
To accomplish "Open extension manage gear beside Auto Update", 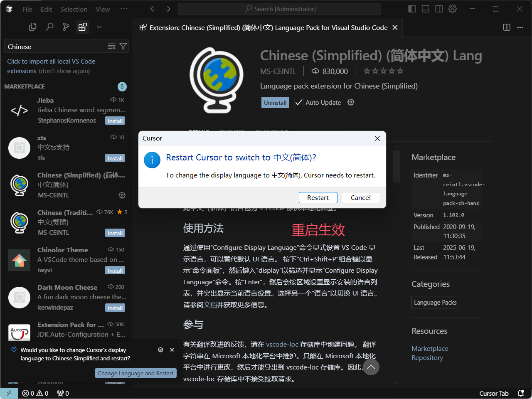I will click(351, 102).
